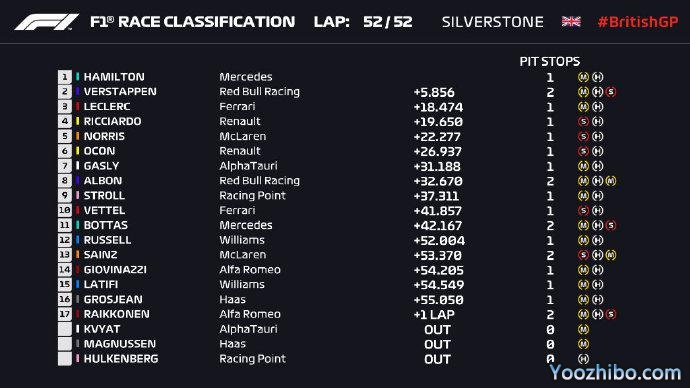Click Leclerc's red team color bar
Image resolution: width=690 pixels, height=388 pixels.
[x=77, y=106]
